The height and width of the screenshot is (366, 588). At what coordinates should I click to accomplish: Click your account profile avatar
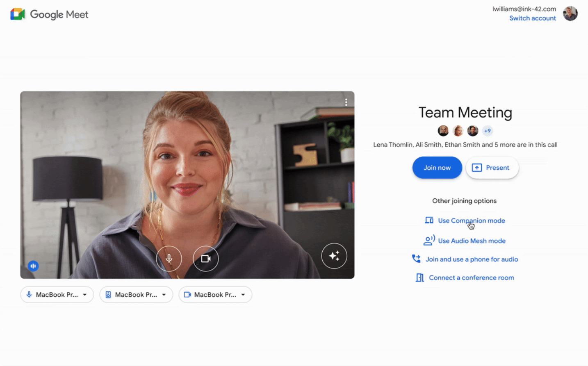tap(570, 13)
